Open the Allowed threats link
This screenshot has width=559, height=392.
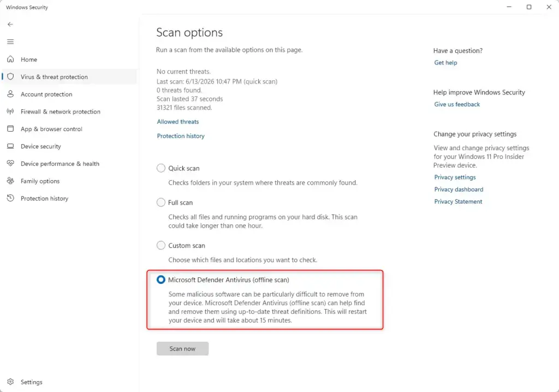point(178,122)
